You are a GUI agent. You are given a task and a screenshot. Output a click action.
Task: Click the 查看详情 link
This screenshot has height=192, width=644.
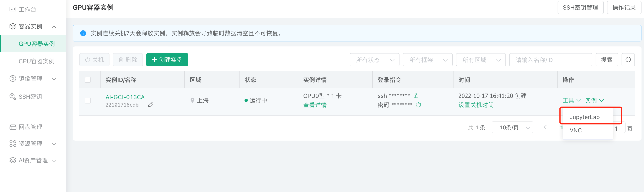coord(315,105)
